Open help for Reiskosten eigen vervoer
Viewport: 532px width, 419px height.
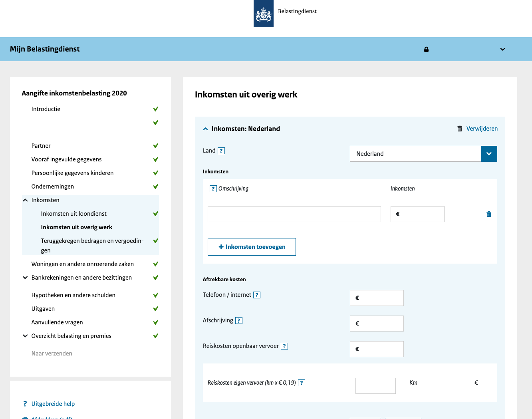point(302,383)
